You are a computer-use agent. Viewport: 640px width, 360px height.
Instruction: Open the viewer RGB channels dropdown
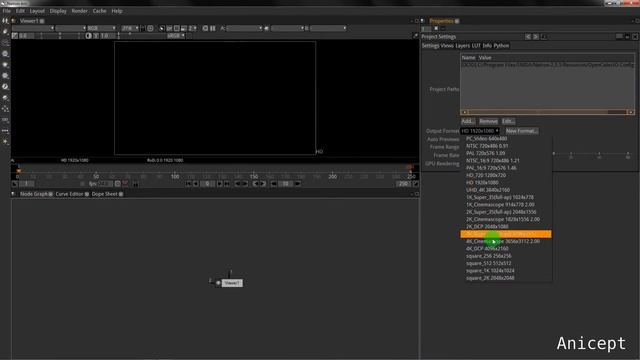102,28
